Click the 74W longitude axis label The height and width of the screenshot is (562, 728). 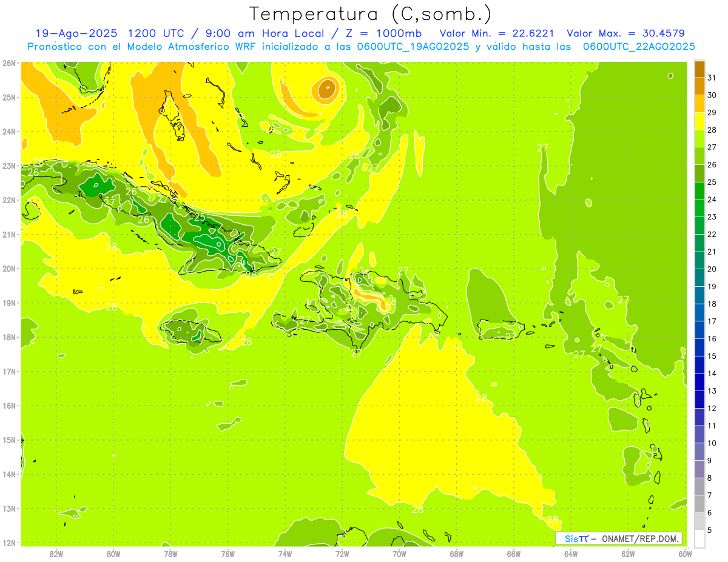[285, 554]
